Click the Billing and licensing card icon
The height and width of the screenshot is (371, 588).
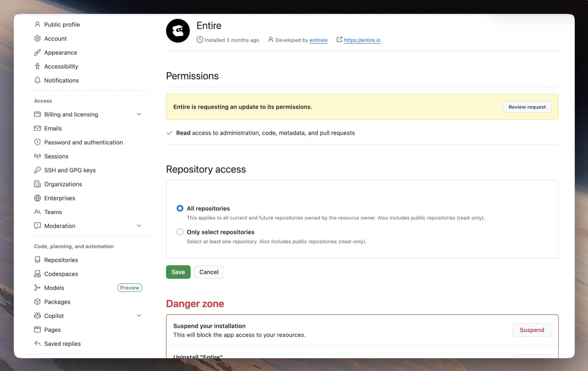(38, 114)
